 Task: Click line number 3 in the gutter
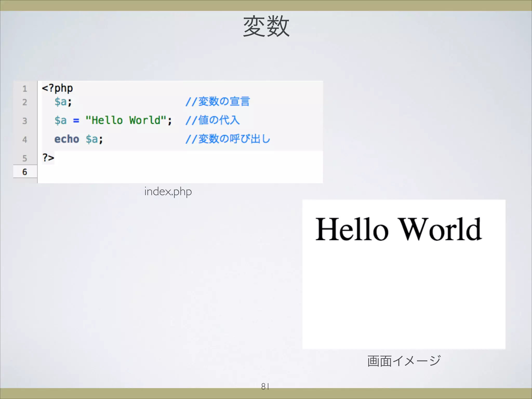point(25,121)
